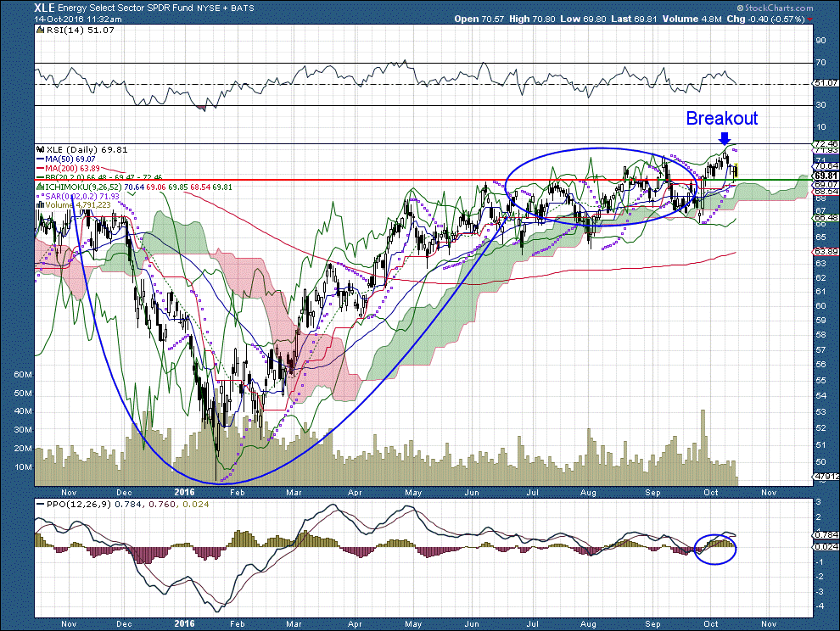Image resolution: width=840 pixels, height=631 pixels.
Task: Click the Chg -0.40 (-0.57%) value
Action: (765, 19)
